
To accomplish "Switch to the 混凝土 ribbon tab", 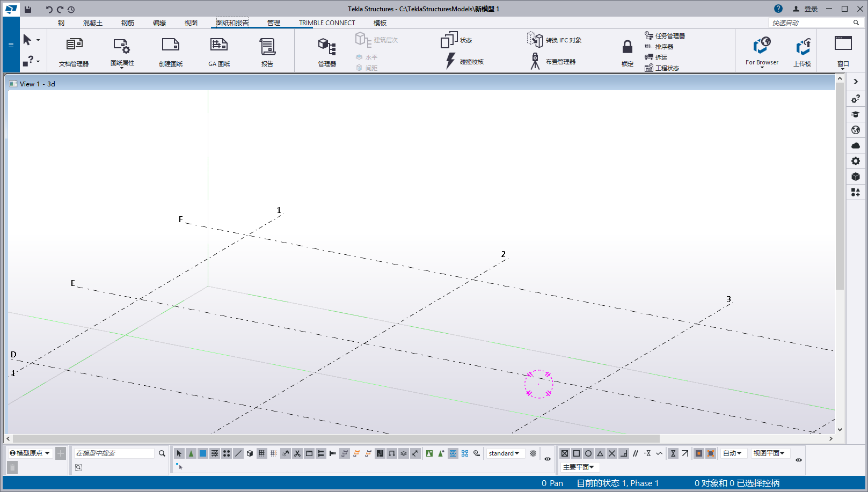I will coord(92,23).
